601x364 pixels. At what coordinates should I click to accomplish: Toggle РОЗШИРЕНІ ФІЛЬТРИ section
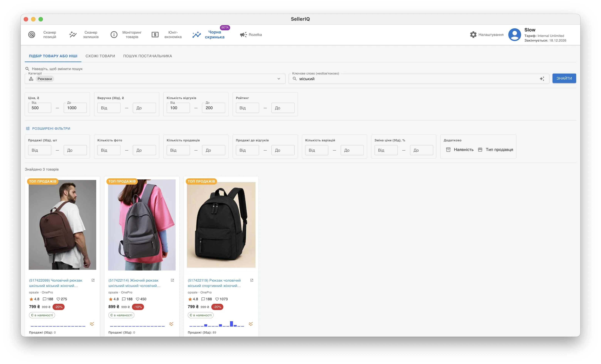(x=48, y=128)
